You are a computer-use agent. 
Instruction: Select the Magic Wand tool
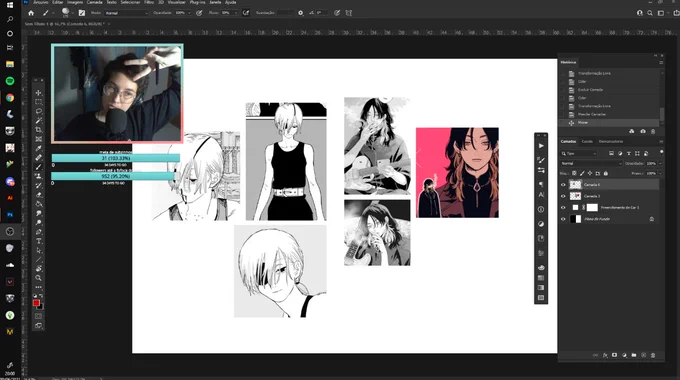[39, 121]
